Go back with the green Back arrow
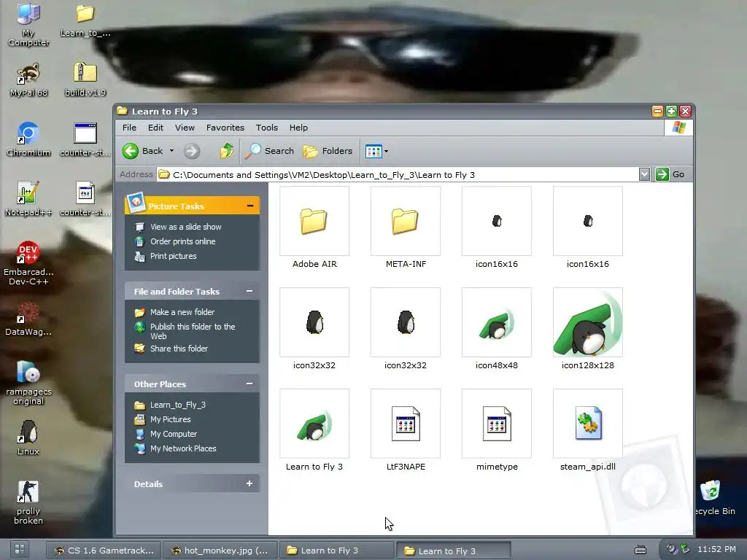Screen dimensions: 747x560 pos(142,151)
